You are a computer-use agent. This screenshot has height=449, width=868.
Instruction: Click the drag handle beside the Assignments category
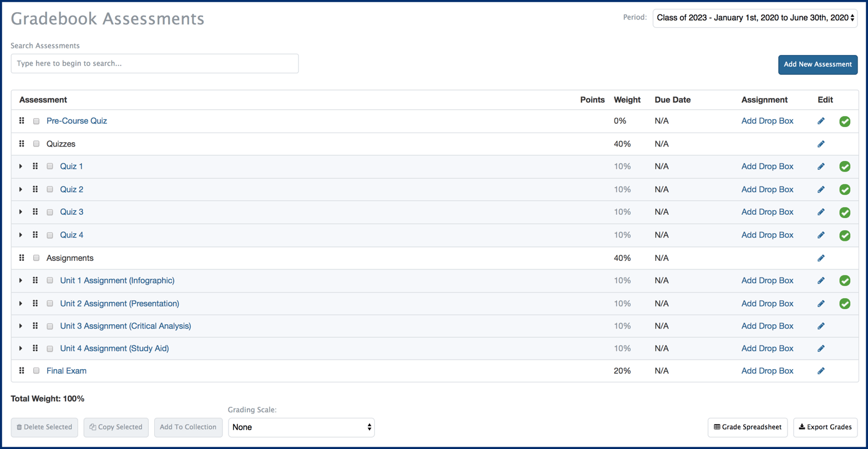point(22,257)
